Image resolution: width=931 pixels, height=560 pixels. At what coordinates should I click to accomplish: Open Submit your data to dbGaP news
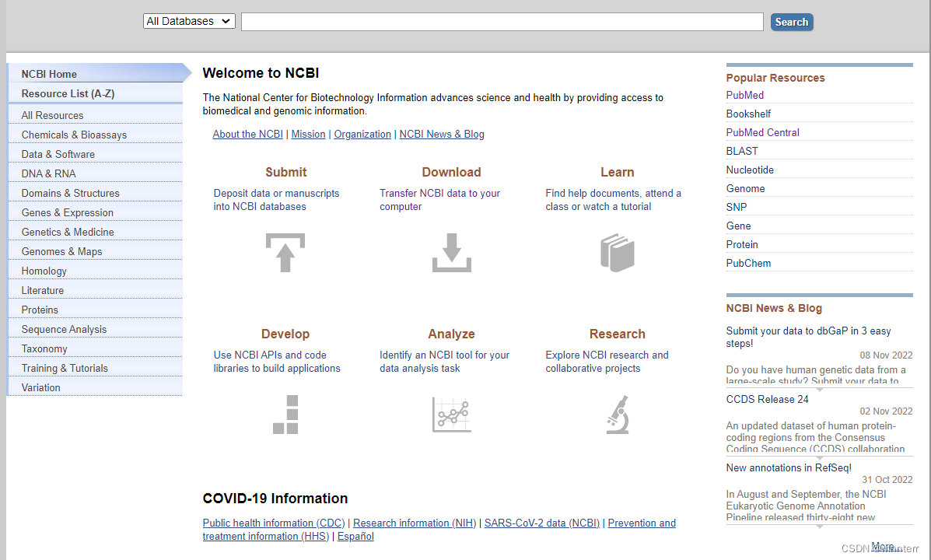point(808,337)
